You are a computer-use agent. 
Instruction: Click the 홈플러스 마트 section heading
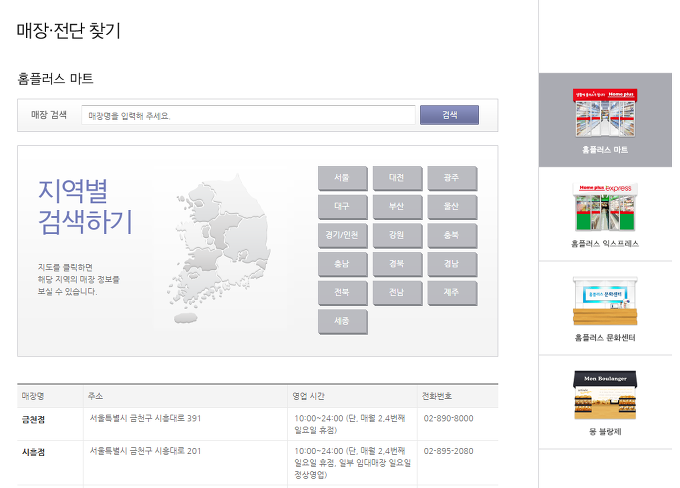click(56, 79)
